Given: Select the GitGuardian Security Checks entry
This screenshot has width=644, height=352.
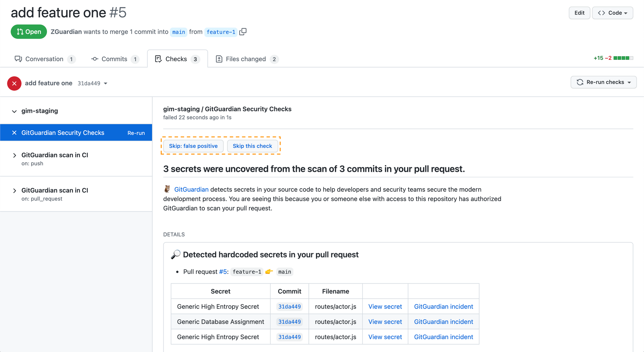Looking at the screenshot, I should pyautogui.click(x=63, y=132).
